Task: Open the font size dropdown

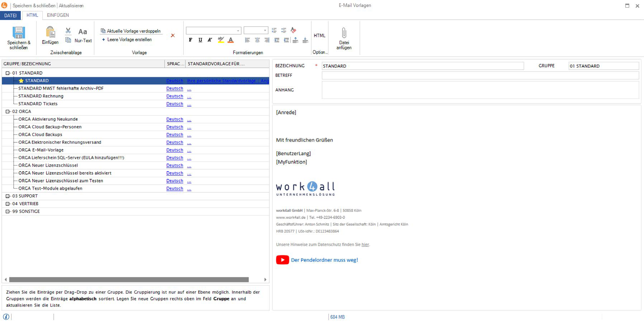Action: point(265,30)
